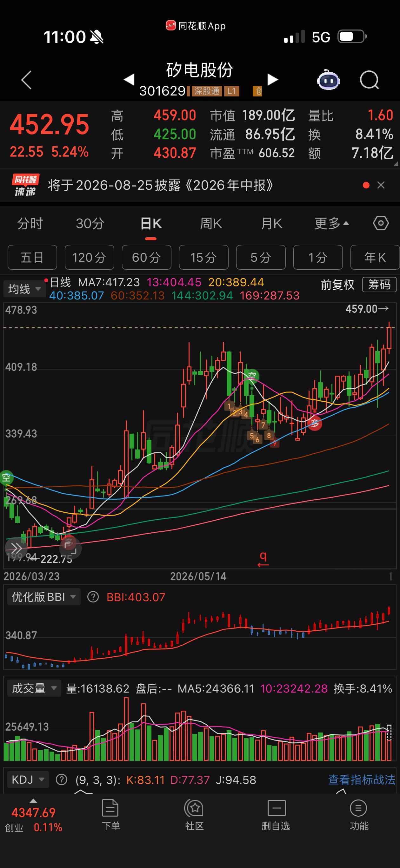The image size is (400, 868).
Task: Expand quote details corner triangle
Action: click(x=395, y=164)
